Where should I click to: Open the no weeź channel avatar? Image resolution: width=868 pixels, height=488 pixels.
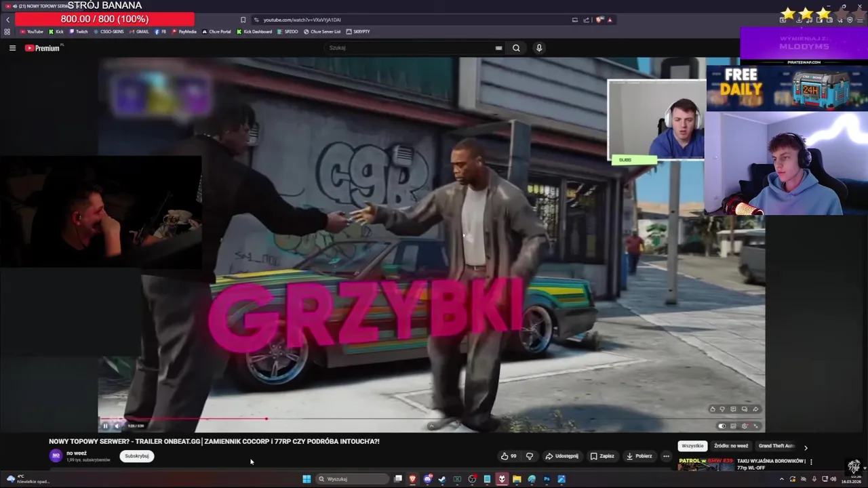tap(56, 456)
